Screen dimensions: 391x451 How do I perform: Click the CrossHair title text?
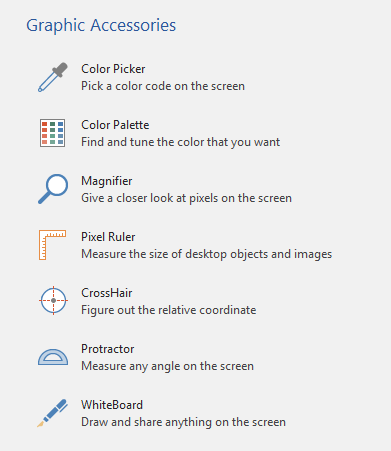point(107,293)
